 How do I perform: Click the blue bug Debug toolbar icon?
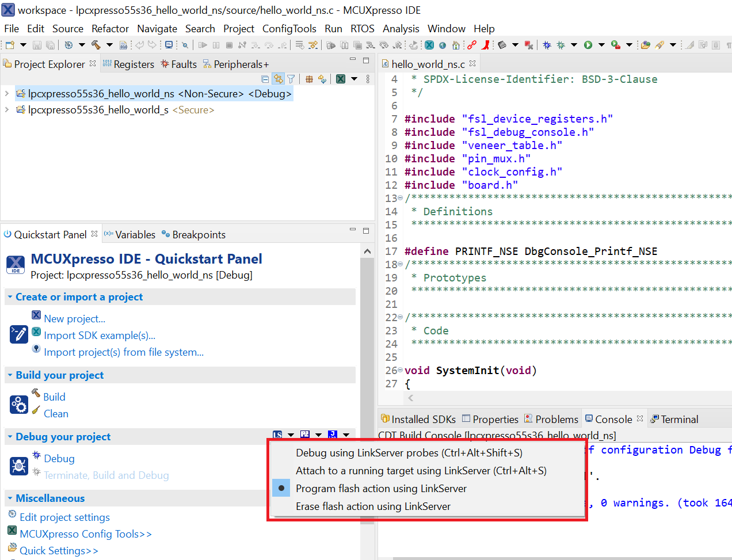[x=547, y=45]
